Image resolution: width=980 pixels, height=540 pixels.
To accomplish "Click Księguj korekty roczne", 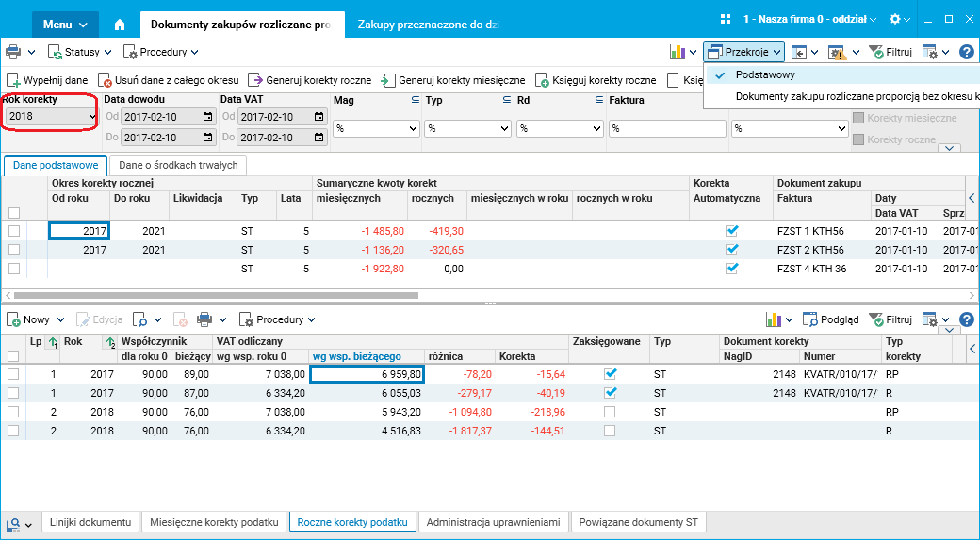I will pos(596,80).
